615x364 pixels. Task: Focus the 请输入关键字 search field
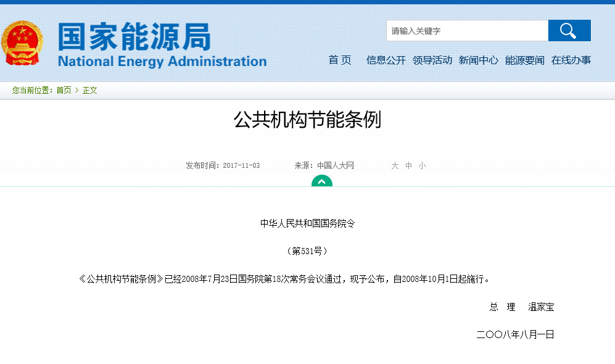(x=467, y=31)
